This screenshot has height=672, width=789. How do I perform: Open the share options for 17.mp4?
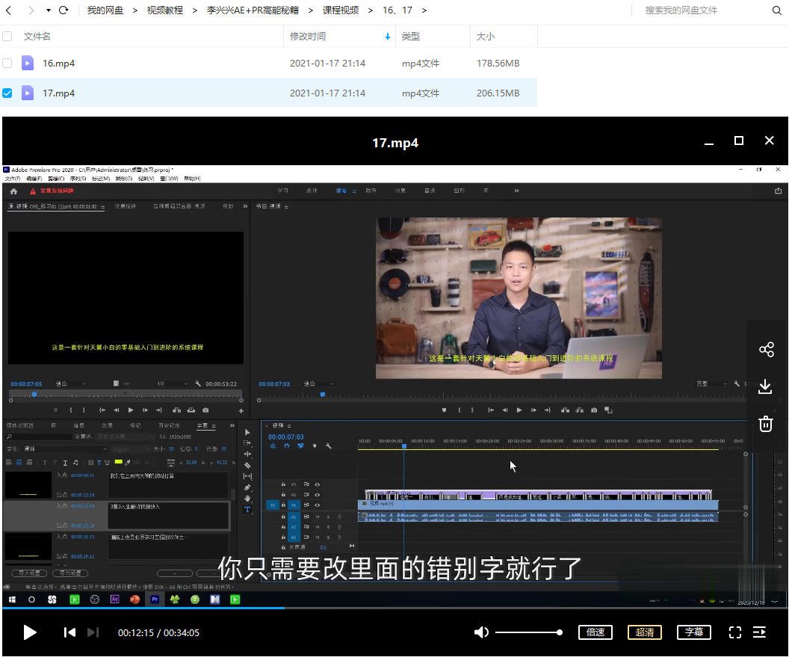tap(765, 349)
